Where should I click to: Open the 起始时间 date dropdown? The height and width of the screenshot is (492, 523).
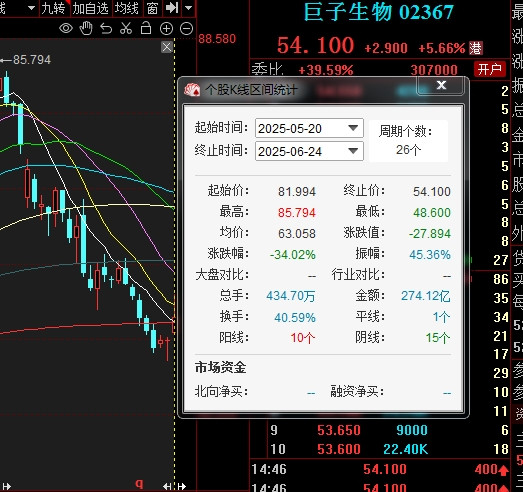pyautogui.click(x=353, y=128)
